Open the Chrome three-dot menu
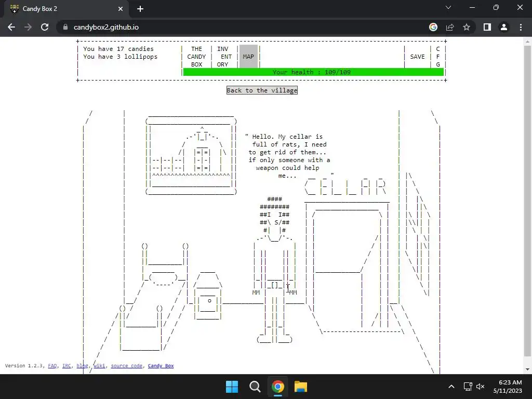Viewport: 532px width, 399px height. click(x=521, y=27)
